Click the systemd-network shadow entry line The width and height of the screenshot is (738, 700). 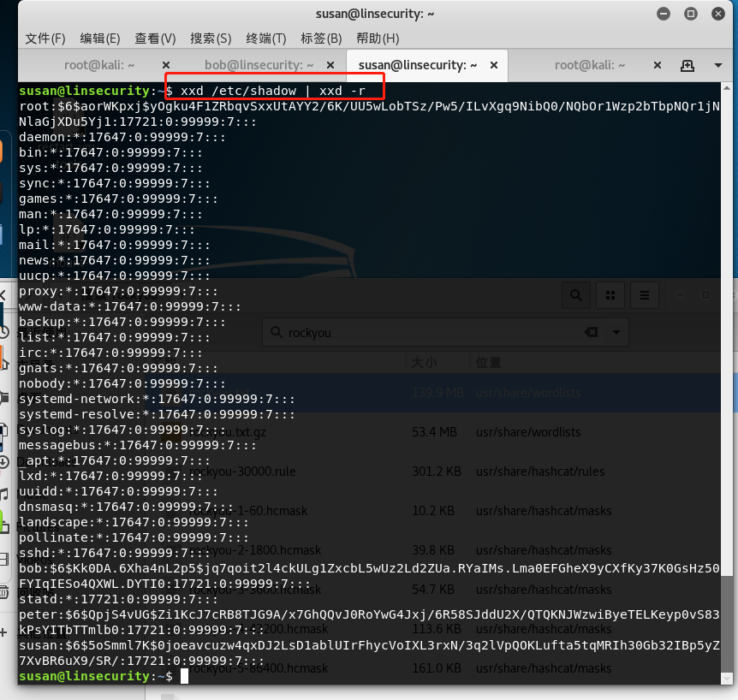[x=157, y=400]
